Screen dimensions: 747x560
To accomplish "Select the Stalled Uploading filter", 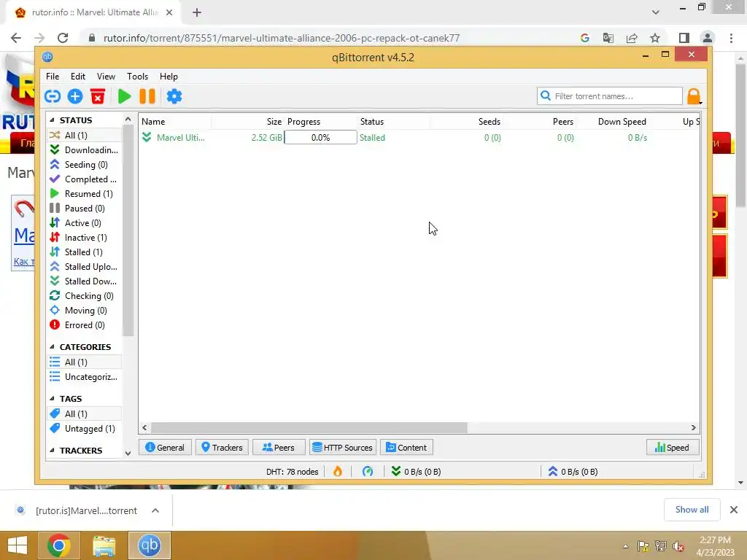I will point(85,267).
